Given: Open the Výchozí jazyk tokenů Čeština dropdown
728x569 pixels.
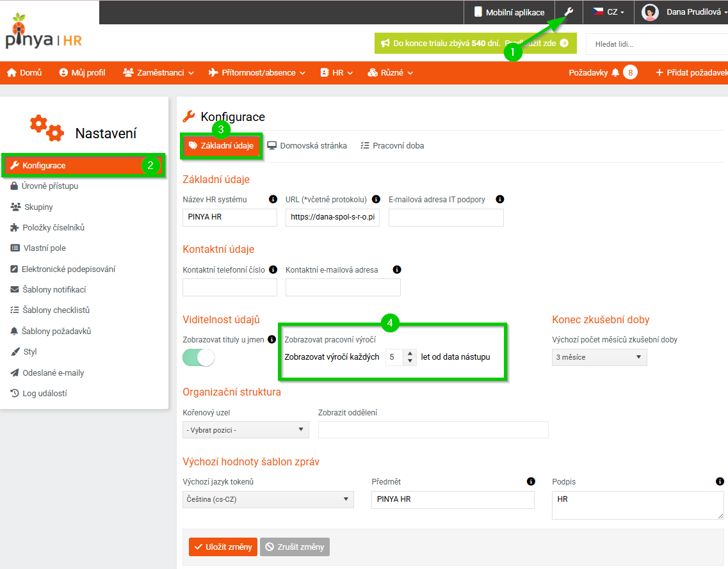Looking at the screenshot, I should coord(268,499).
